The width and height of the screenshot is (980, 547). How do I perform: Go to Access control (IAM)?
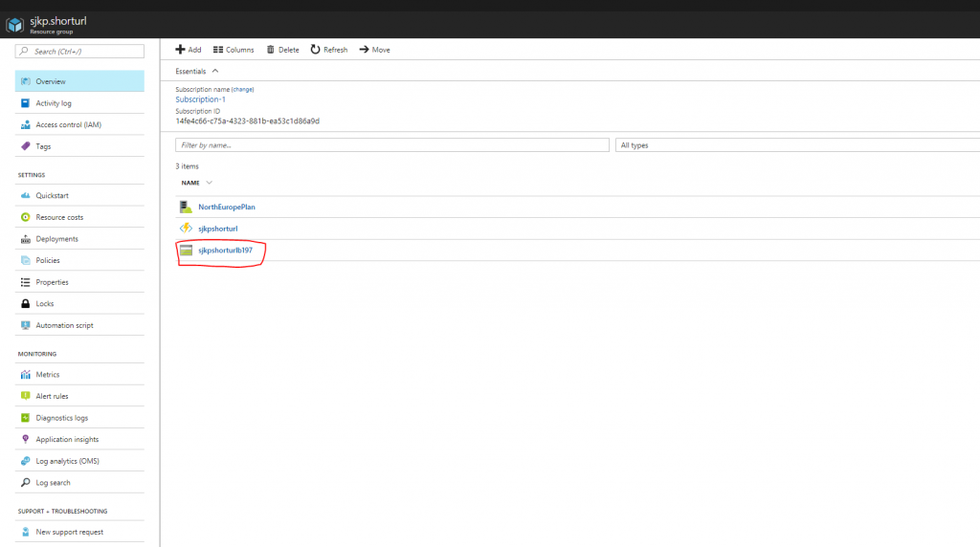click(x=68, y=125)
